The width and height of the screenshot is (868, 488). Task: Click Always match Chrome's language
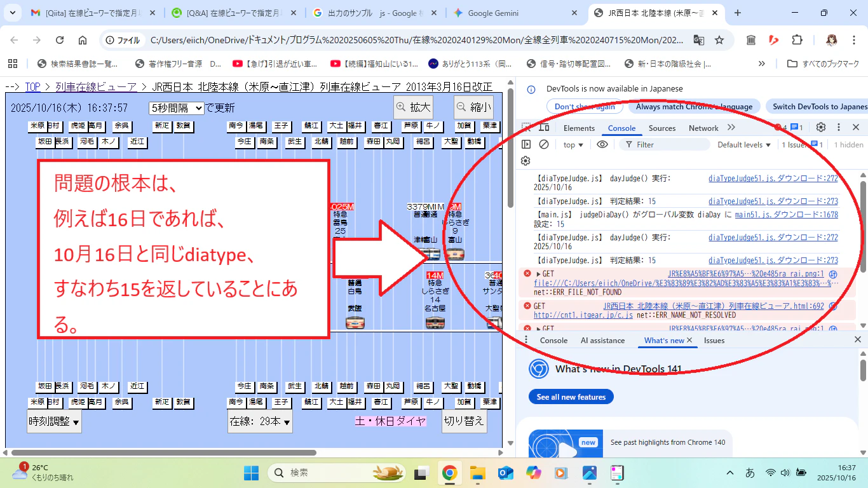[694, 107]
